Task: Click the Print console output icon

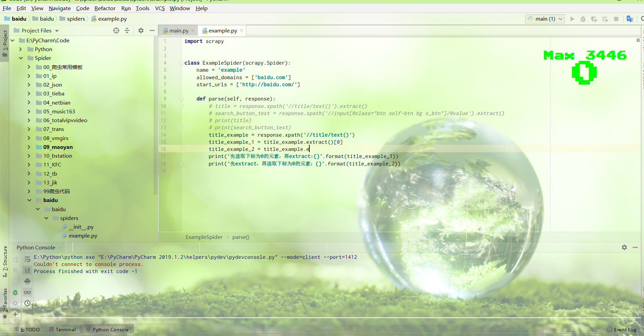Action: [x=27, y=281]
